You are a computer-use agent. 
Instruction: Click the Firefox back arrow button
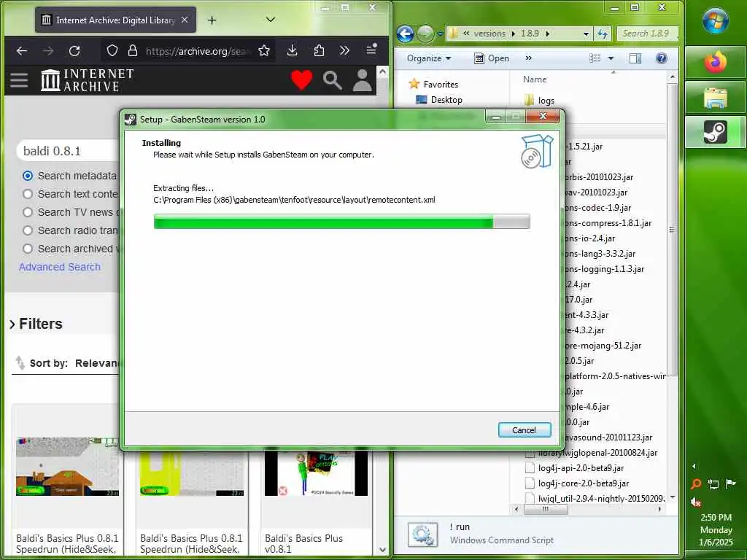pyautogui.click(x=22, y=51)
